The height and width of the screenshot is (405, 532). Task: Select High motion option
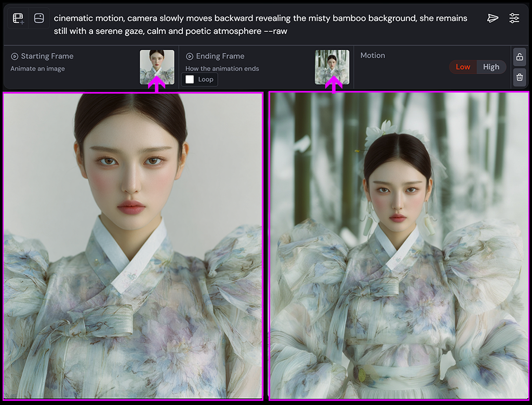click(491, 67)
